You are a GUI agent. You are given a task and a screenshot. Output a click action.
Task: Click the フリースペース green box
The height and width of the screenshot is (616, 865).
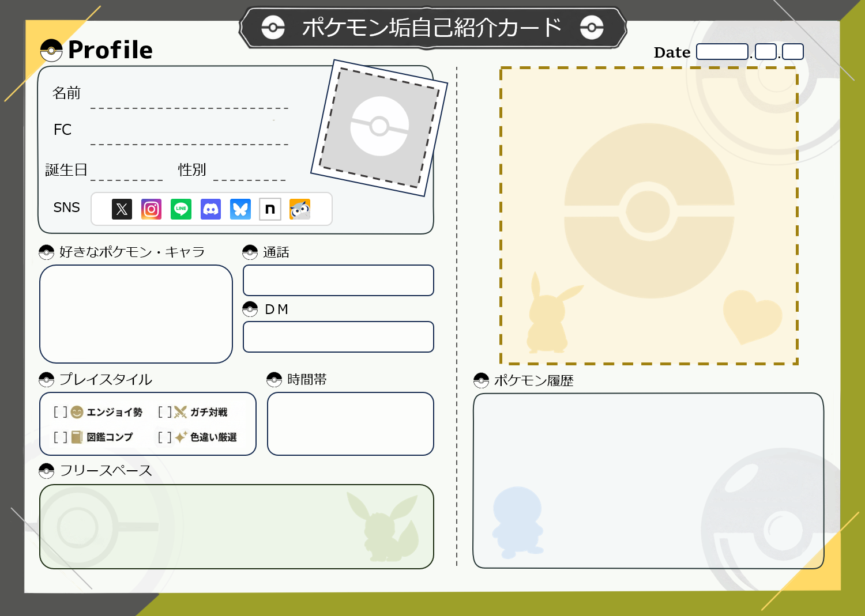click(236, 527)
